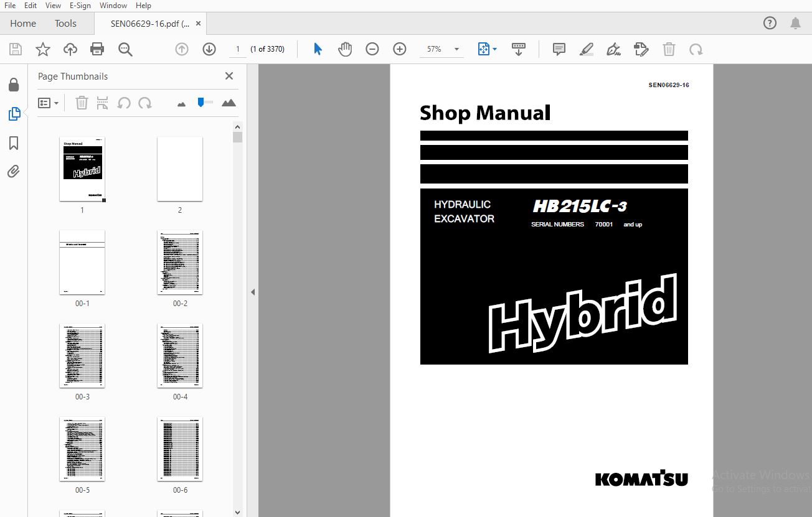Switch to the Home tab
This screenshot has width=812, height=517.
[x=23, y=24]
